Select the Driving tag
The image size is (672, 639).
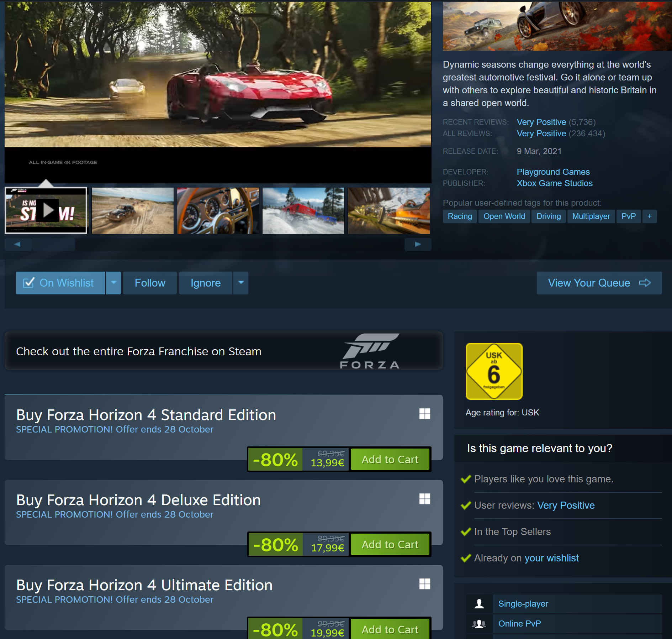tap(549, 216)
